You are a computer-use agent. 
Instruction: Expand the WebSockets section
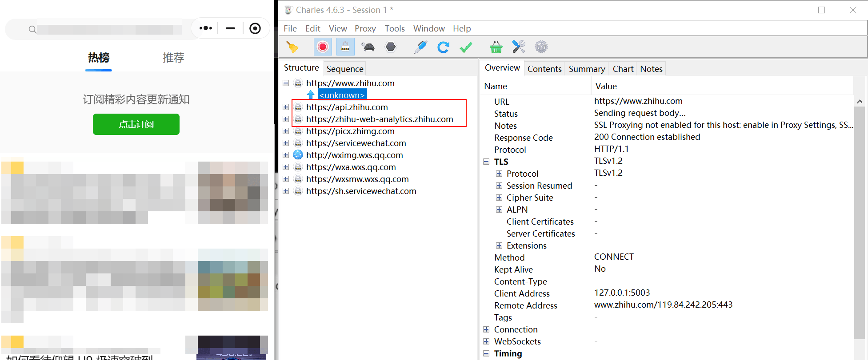pos(486,341)
